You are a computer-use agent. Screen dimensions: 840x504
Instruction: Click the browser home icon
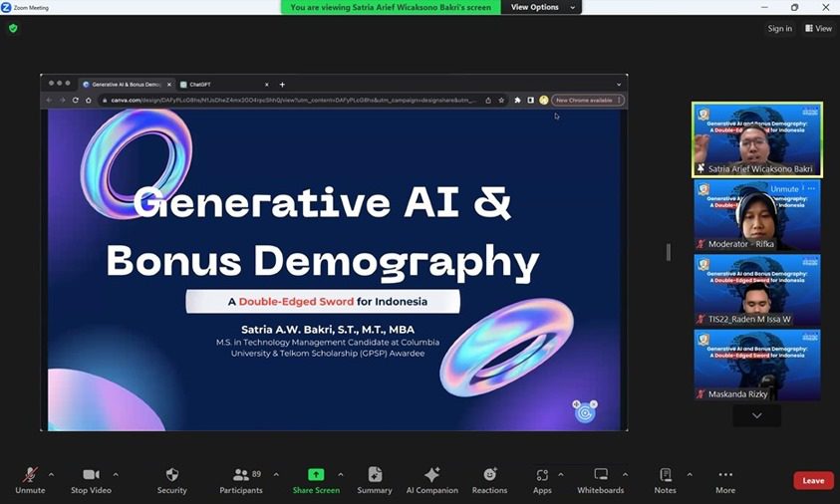coord(89,101)
